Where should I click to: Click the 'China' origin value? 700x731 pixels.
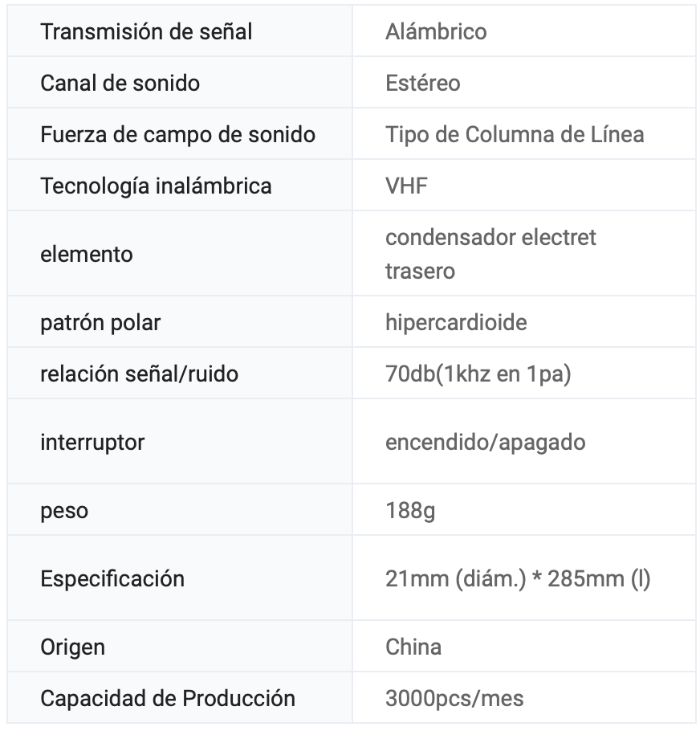point(413,647)
